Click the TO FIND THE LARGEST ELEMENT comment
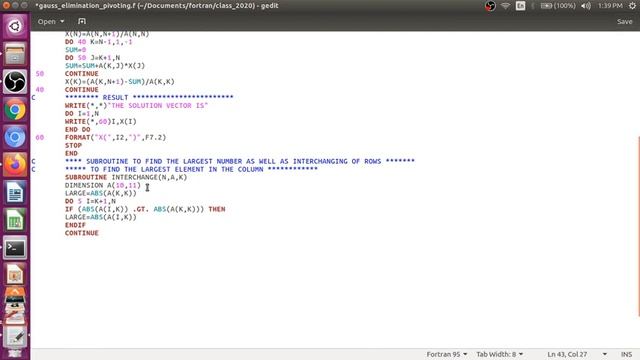The width and height of the screenshot is (640, 360). [x=191, y=169]
